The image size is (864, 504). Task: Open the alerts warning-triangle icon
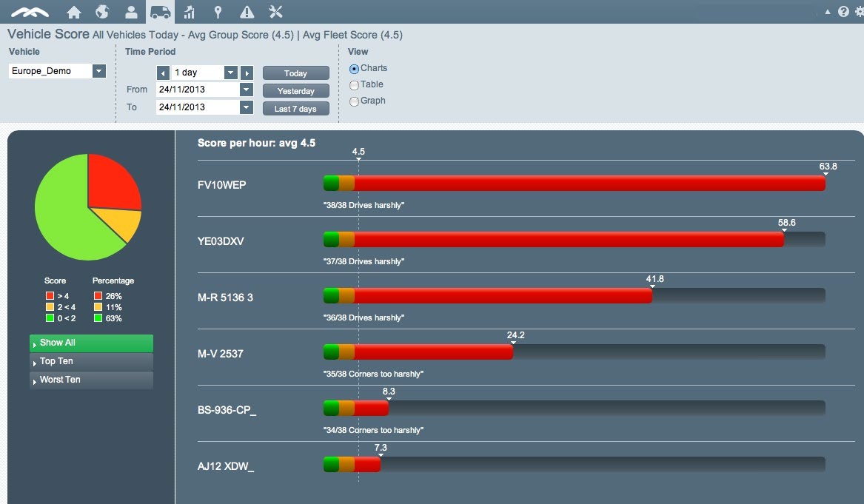pyautogui.click(x=245, y=11)
